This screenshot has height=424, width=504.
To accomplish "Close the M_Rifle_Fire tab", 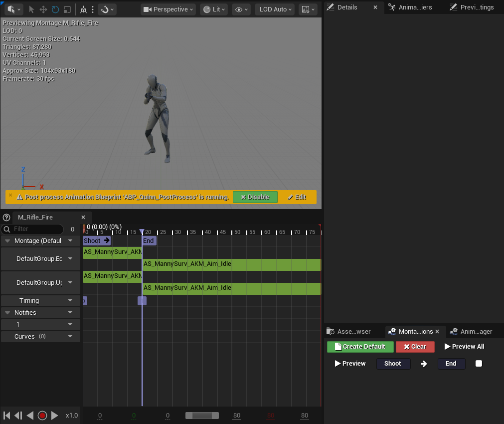I will (x=83, y=217).
